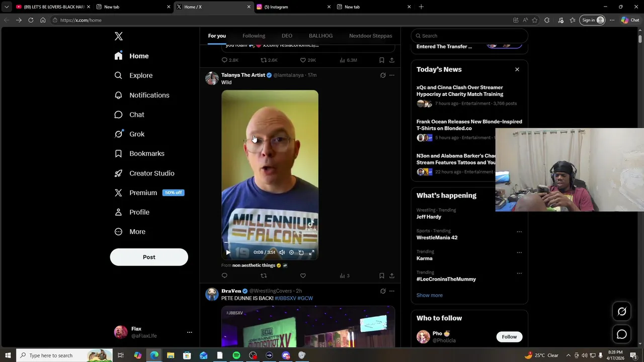Expand the More menu in the sidebar
This screenshot has height=362, width=644.
[x=130, y=232]
